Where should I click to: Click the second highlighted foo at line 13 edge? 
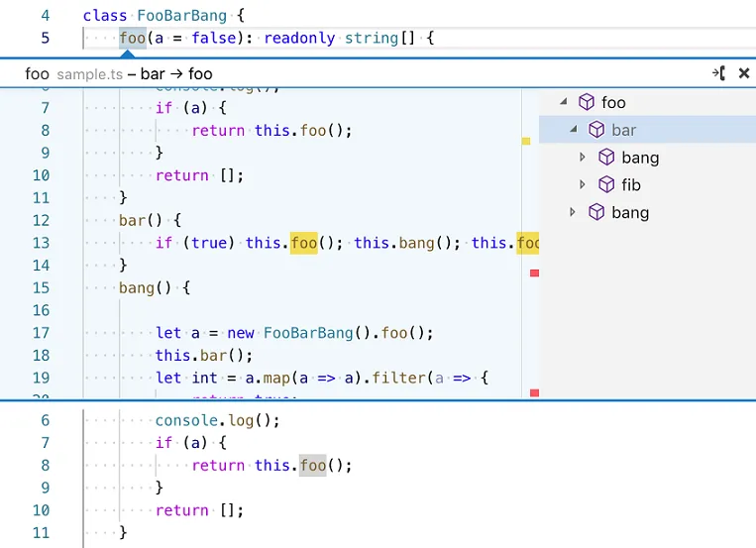[528, 243]
